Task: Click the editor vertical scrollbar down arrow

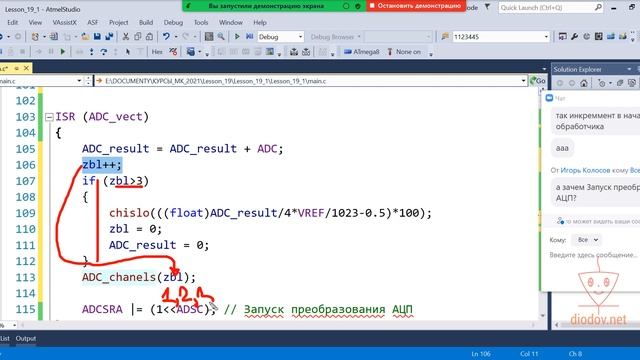Action: pyautogui.click(x=543, y=316)
